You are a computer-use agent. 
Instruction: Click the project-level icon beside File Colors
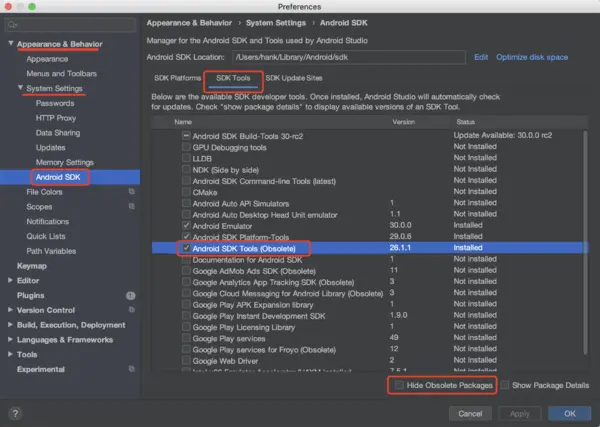[132, 191]
